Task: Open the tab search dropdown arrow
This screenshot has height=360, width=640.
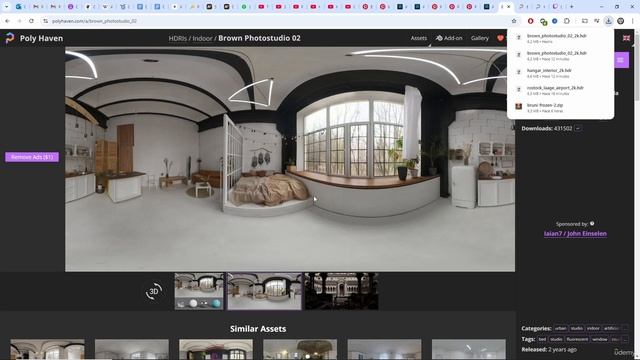Action: coord(7,7)
